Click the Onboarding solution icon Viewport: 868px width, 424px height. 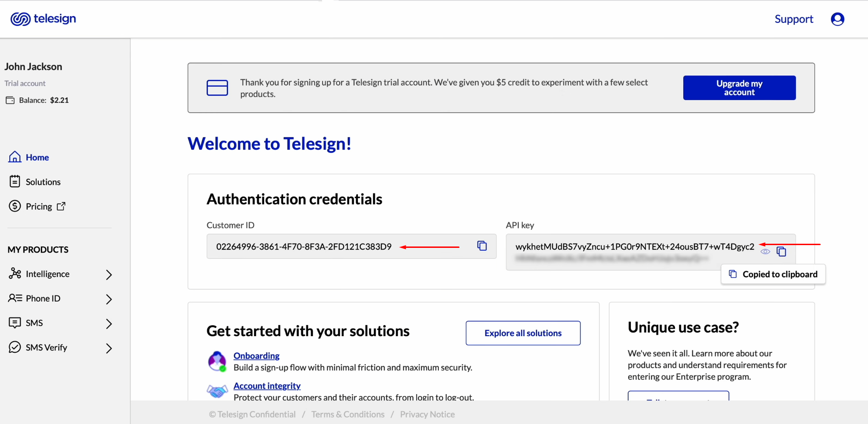tap(217, 361)
